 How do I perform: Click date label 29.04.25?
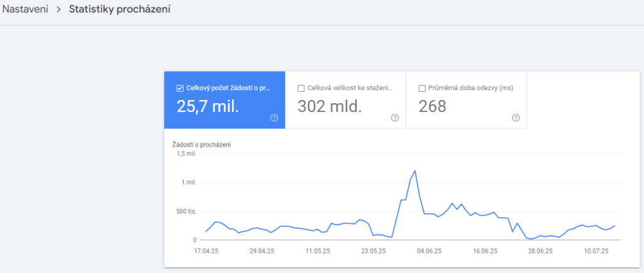pyautogui.click(x=263, y=251)
